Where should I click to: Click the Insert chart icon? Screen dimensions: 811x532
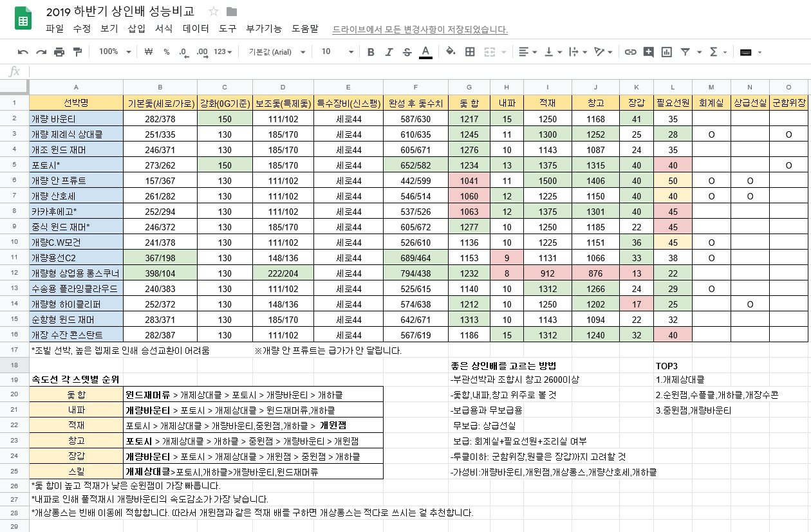point(667,52)
